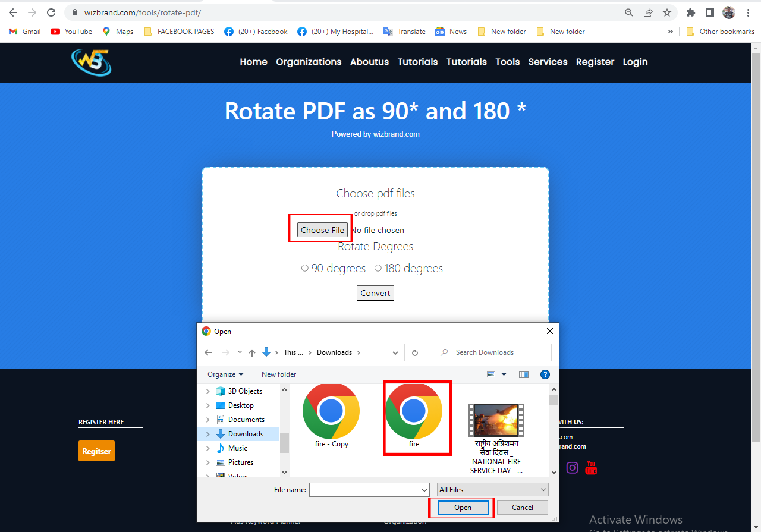Screen dimensions: 761x532
Task: Open Chrome extensions puzzle icon
Action: [690, 12]
